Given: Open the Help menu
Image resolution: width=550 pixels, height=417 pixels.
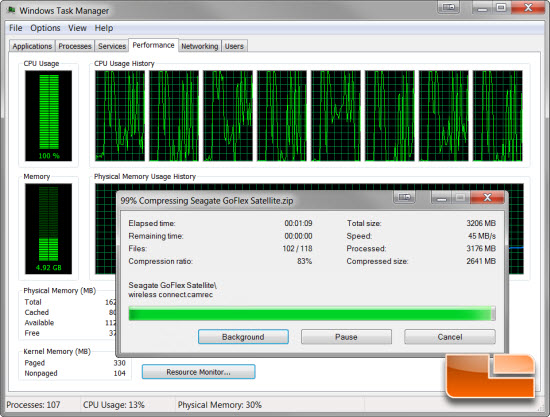Looking at the screenshot, I should [x=103, y=28].
